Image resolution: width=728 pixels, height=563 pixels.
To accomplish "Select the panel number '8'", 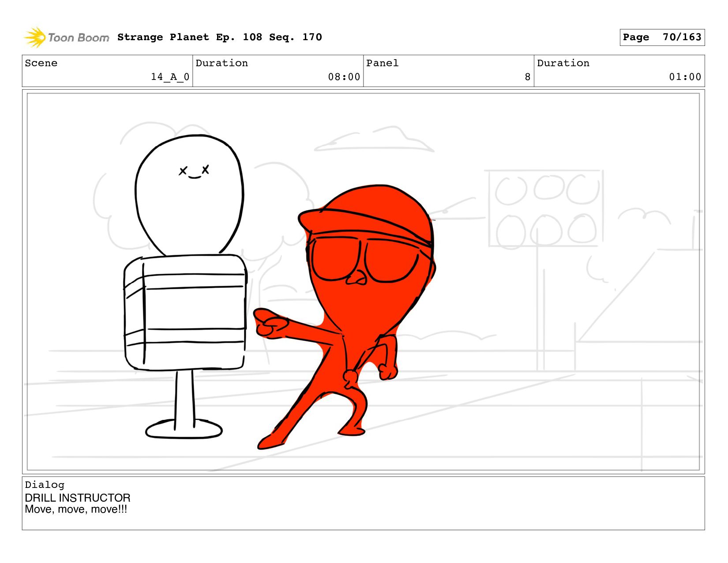I will tap(528, 77).
